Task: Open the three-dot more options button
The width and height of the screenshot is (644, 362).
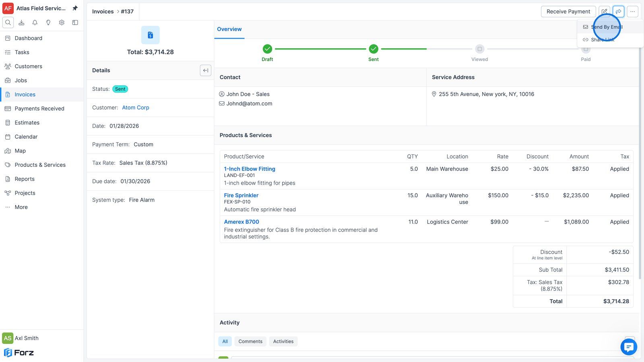Action: click(633, 12)
